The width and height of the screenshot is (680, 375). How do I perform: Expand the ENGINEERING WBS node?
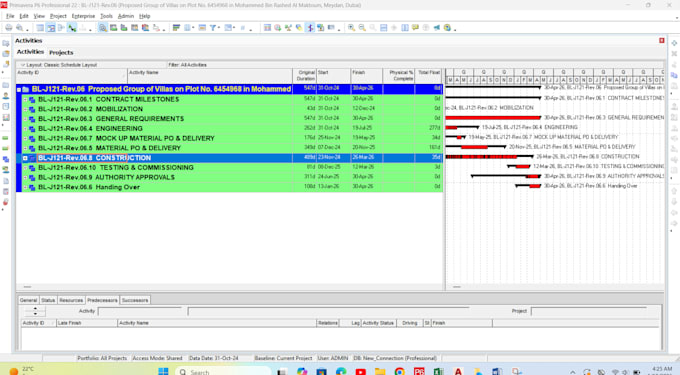25,129
